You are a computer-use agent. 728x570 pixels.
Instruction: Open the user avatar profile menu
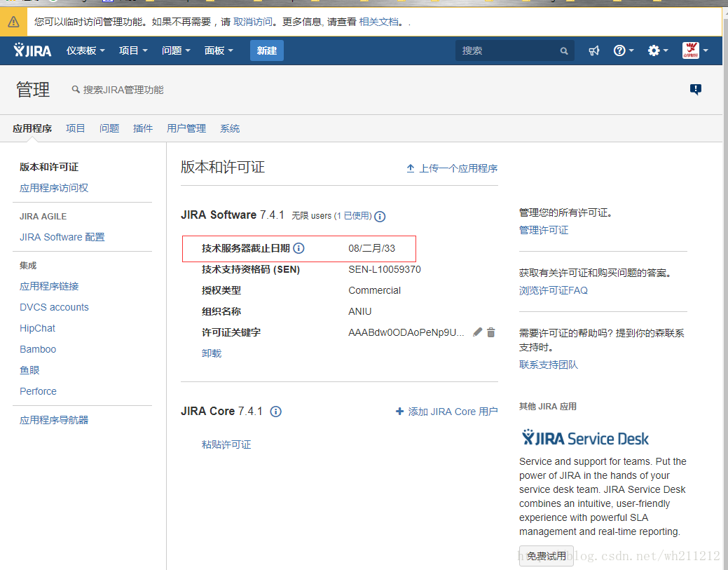[695, 50]
